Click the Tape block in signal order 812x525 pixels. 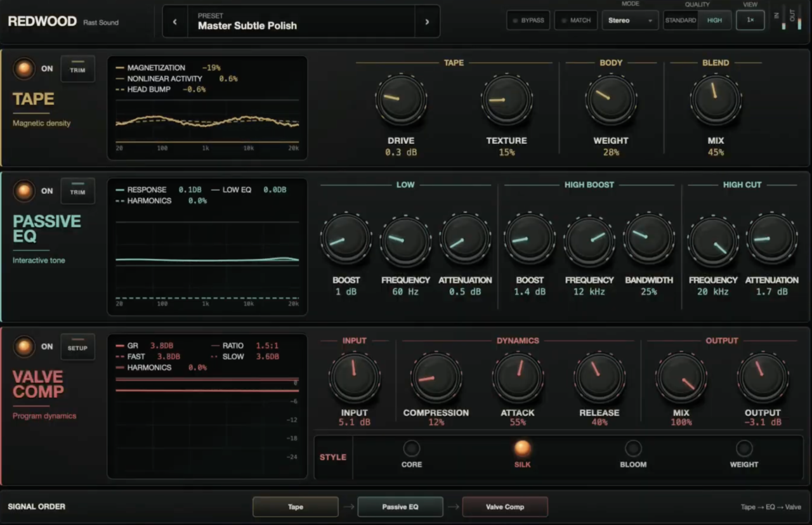pyautogui.click(x=296, y=507)
